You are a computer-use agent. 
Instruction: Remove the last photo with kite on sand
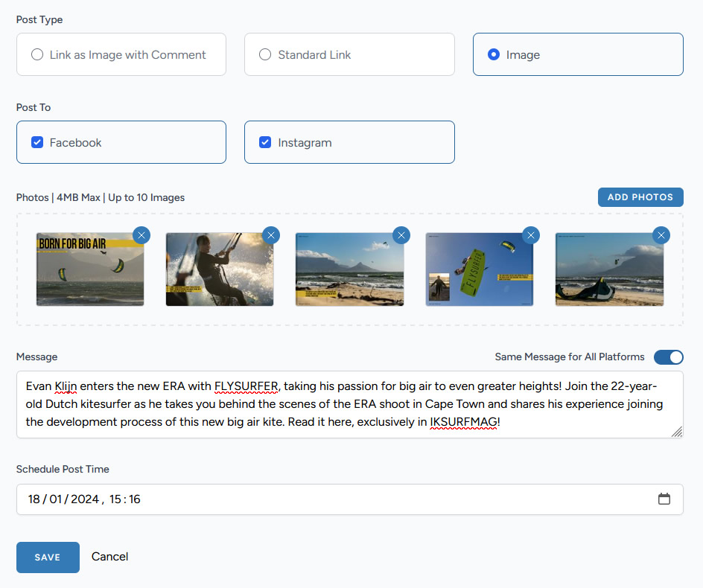(661, 235)
